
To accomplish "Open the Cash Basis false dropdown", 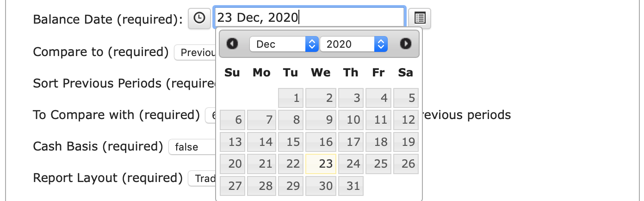I will tap(192, 147).
